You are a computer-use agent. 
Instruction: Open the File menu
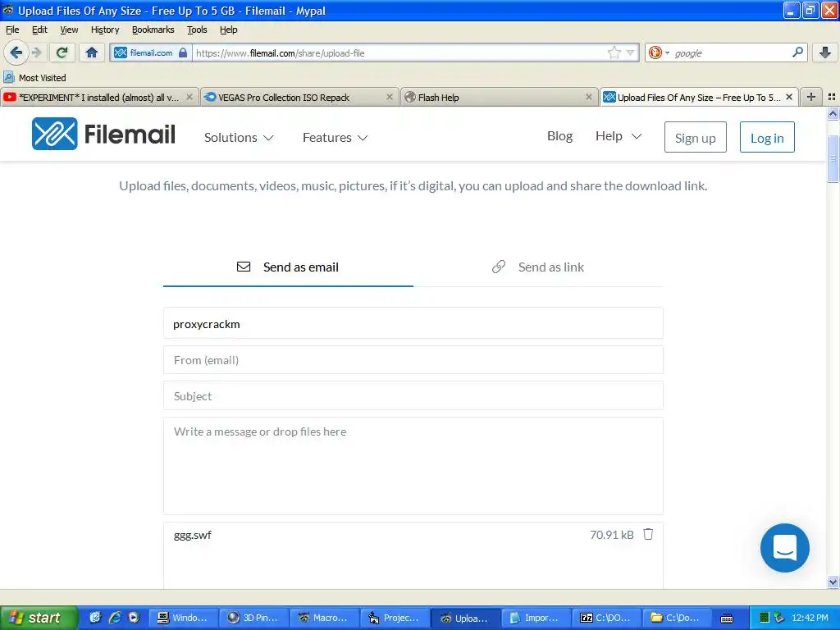tap(12, 30)
